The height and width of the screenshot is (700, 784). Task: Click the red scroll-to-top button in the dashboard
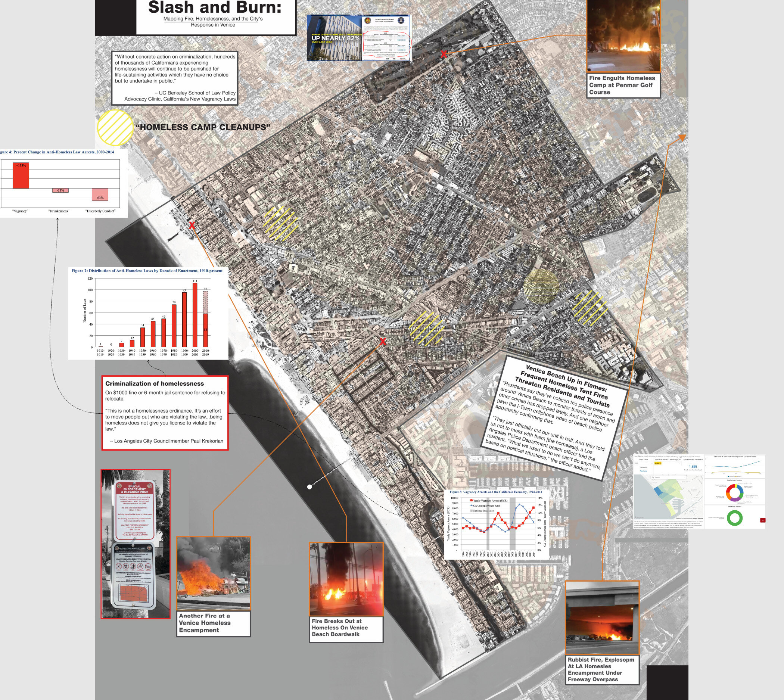[763, 520]
